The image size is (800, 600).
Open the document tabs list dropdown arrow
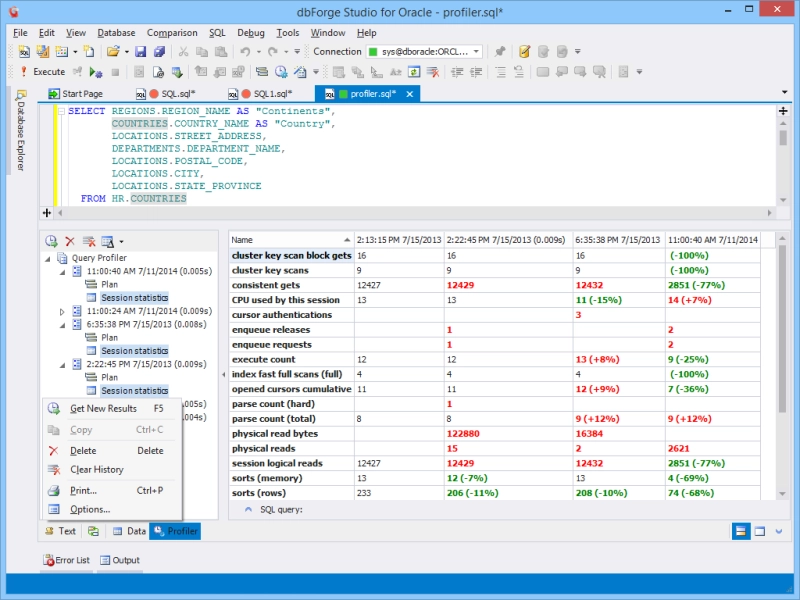784,92
